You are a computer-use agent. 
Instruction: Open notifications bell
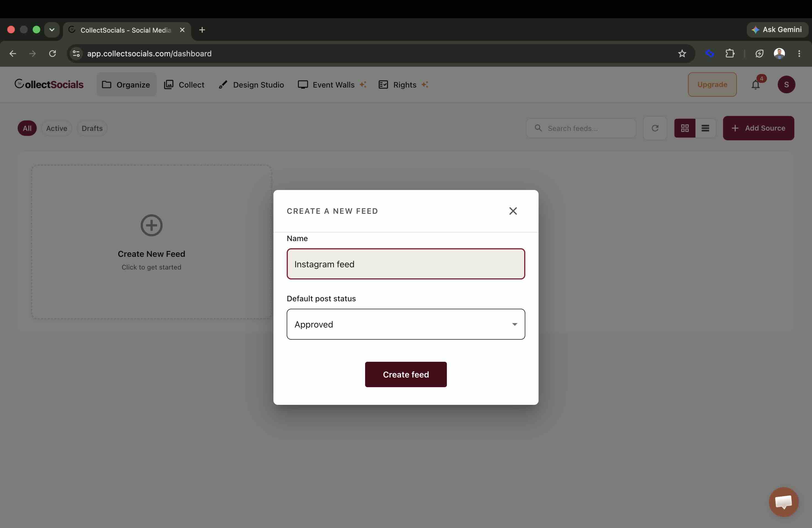click(756, 85)
